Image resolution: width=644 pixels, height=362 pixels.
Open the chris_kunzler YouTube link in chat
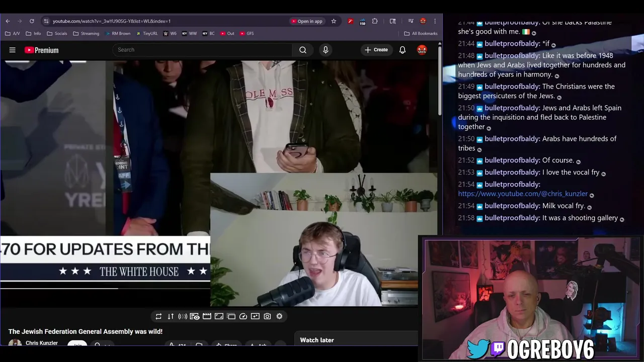[523, 194]
